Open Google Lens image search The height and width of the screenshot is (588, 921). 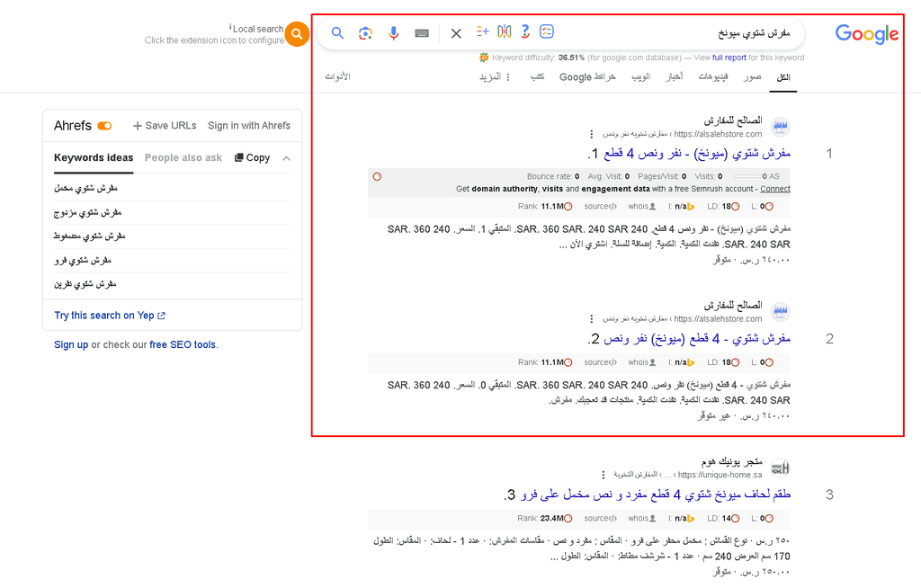pyautogui.click(x=365, y=33)
